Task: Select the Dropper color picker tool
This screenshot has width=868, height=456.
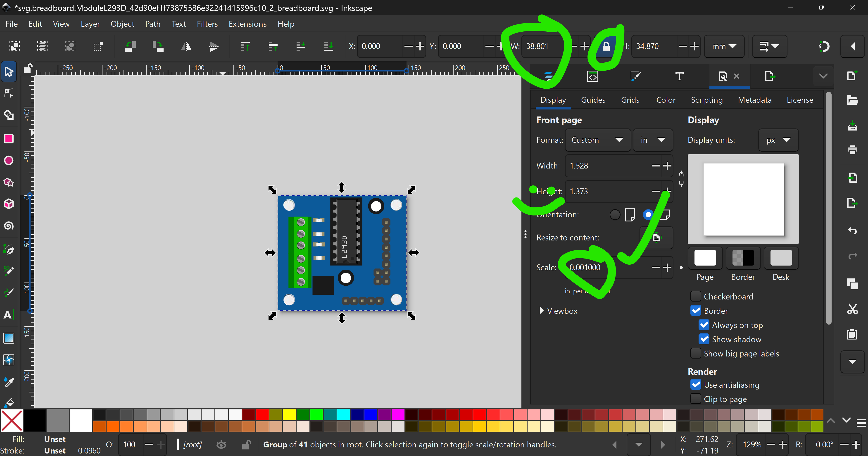Action: pos(9,382)
